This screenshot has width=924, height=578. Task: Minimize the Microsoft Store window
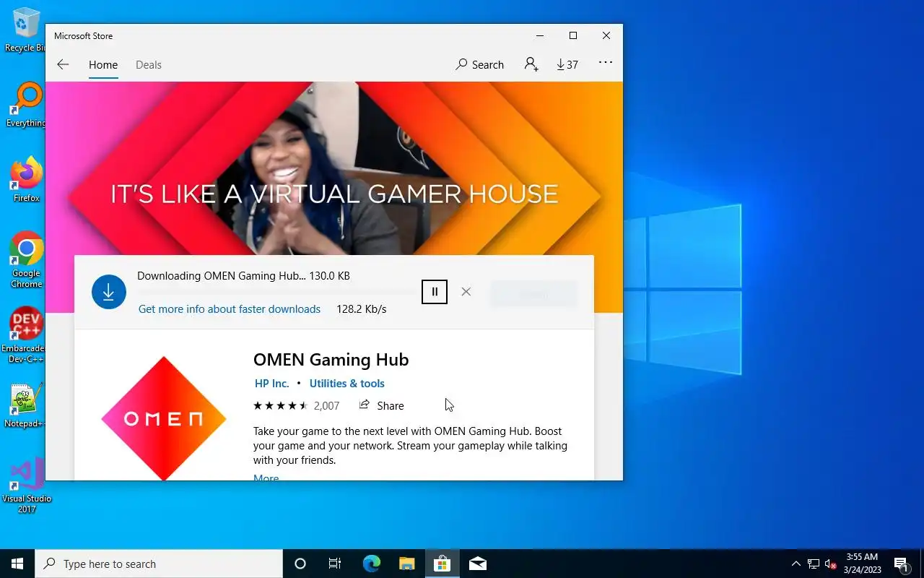540,35
